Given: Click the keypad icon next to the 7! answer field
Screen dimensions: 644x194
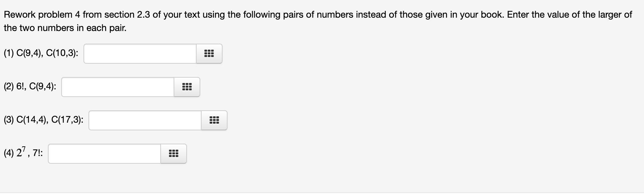Looking at the screenshot, I should (x=174, y=154).
